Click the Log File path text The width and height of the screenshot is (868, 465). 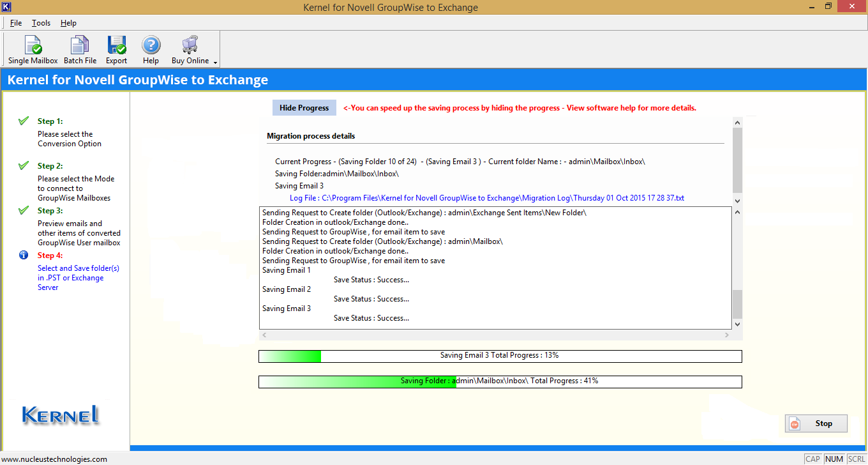point(487,198)
